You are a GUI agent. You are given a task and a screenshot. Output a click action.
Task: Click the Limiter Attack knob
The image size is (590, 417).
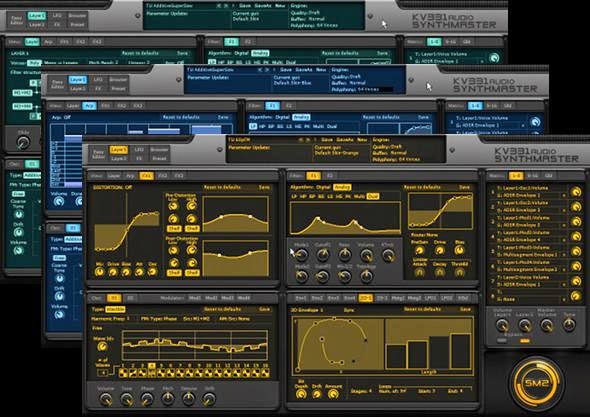(x=419, y=272)
